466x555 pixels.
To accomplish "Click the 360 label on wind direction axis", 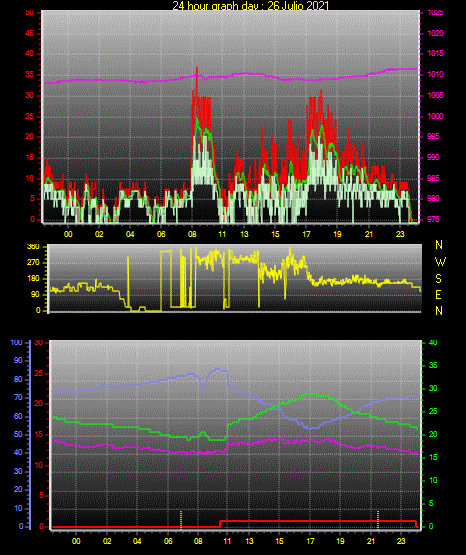I will pyautogui.click(x=33, y=247).
